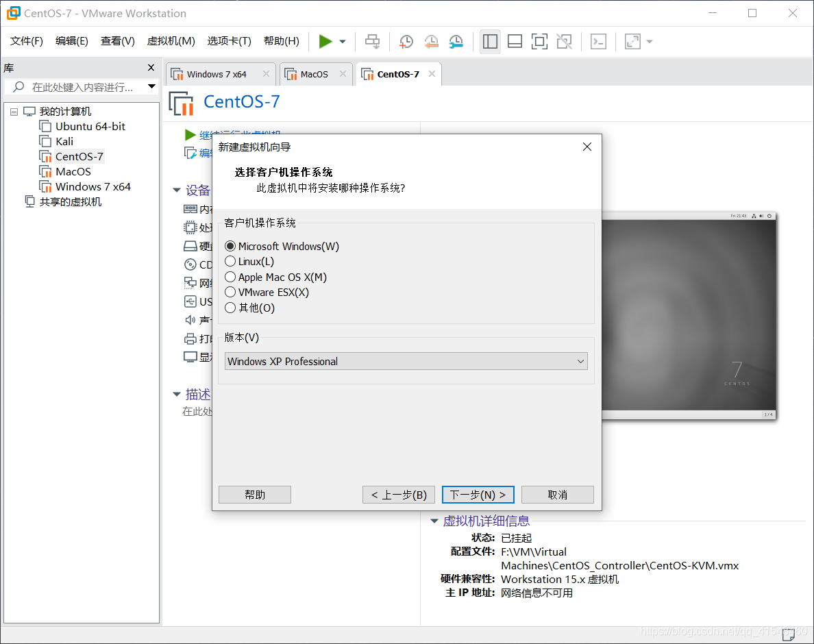
Task: Click the Unity mode toolbar icon
Action: (565, 42)
